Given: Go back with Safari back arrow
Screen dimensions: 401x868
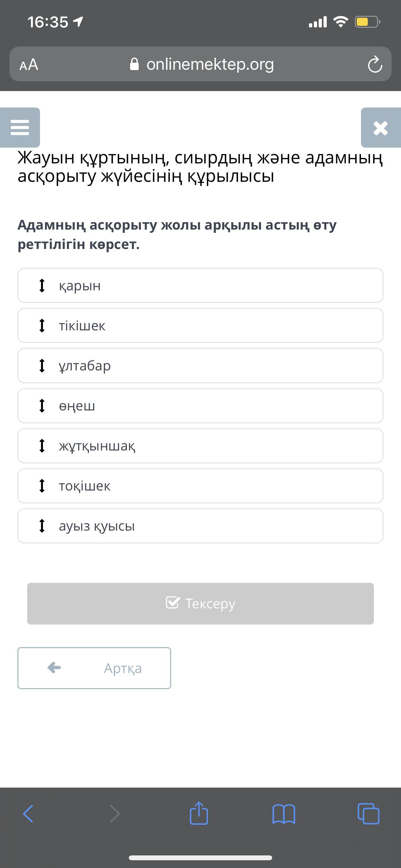Looking at the screenshot, I should click(28, 813).
